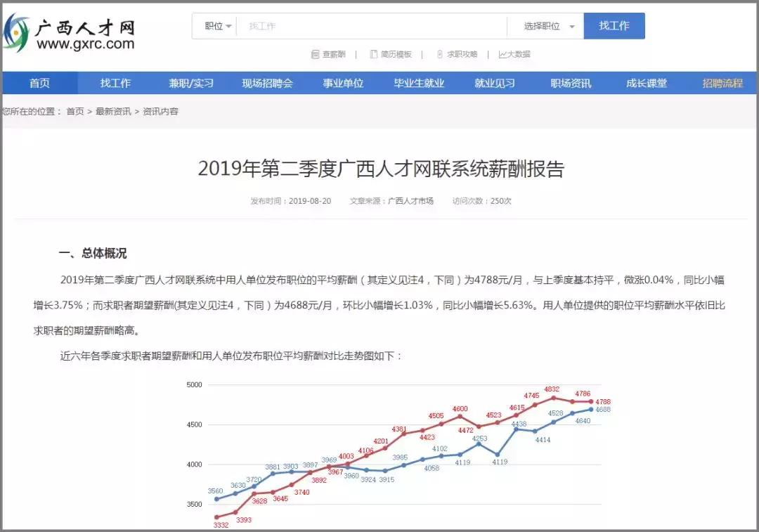
Task: Select the 职场资讯 navigation item
Action: coord(571,82)
